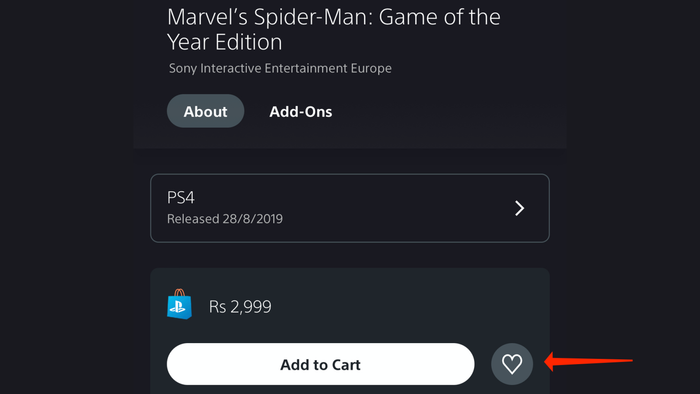Viewport: 700px width, 394px height.
Task: Switch to the Add-Ons tab
Action: pyautogui.click(x=300, y=111)
